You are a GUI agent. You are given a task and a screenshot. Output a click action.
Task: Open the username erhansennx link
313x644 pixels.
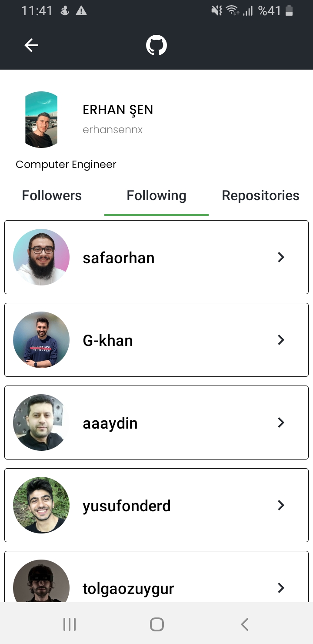coord(113,129)
